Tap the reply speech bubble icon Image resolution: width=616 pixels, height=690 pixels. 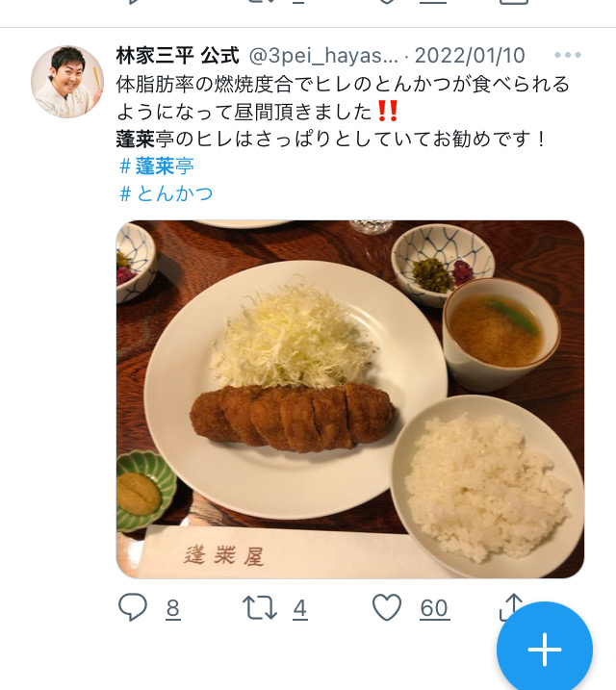click(x=133, y=607)
